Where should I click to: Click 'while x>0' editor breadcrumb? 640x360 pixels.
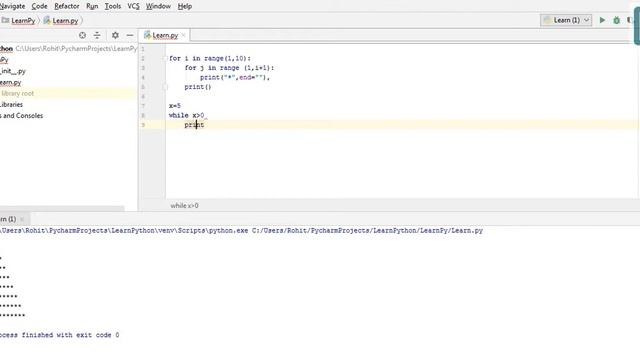(184, 206)
